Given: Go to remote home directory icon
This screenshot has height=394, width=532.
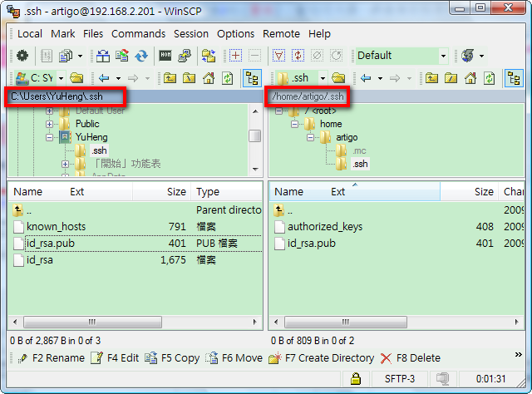Looking at the screenshot, I should pos(470,78).
